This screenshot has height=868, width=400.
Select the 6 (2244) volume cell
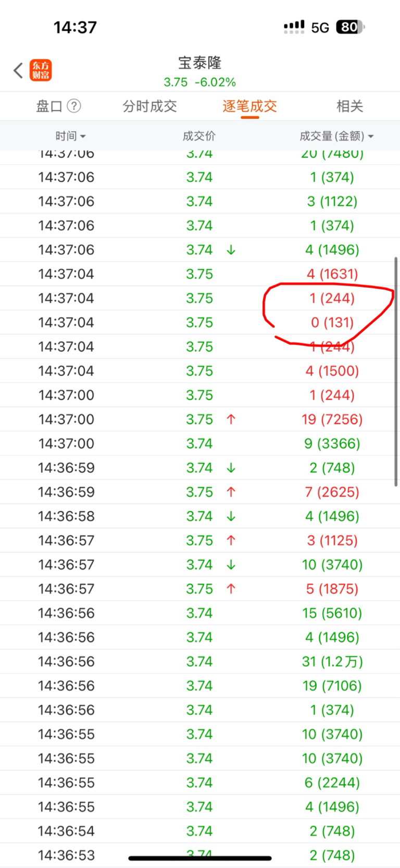point(332,783)
